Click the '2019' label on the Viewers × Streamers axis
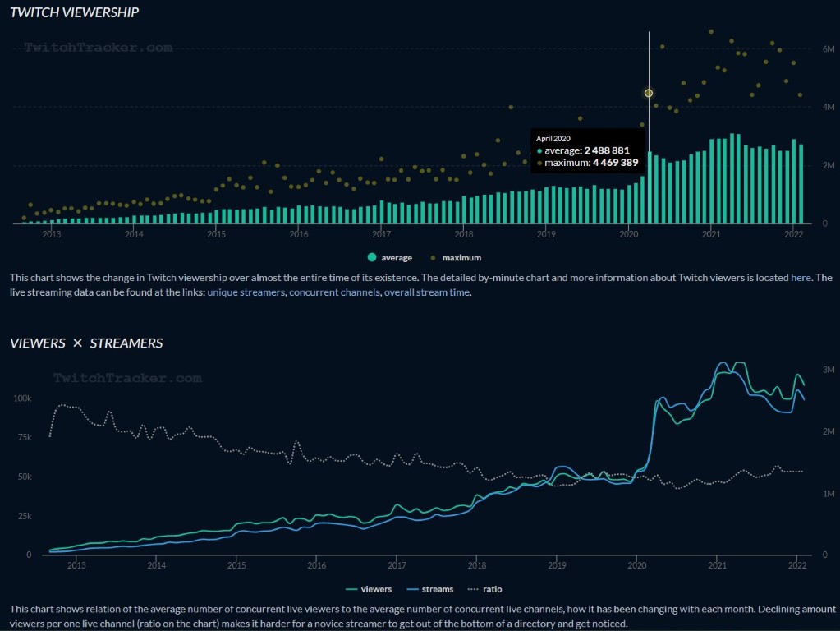This screenshot has width=840, height=631. tap(558, 565)
